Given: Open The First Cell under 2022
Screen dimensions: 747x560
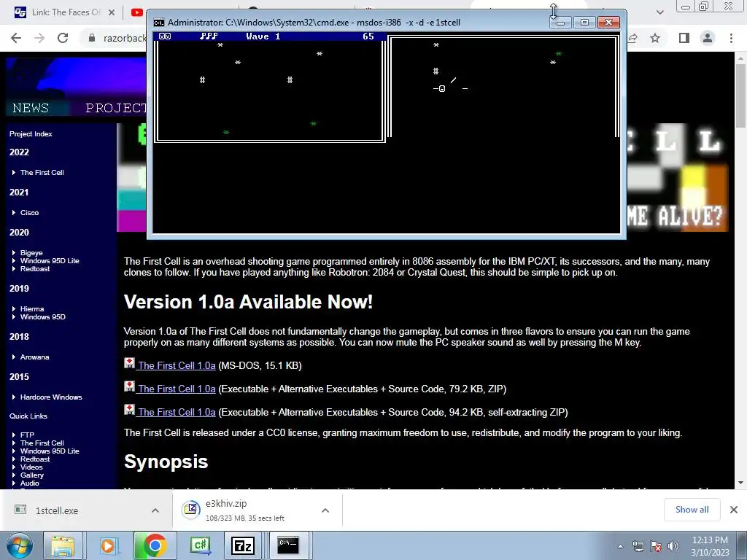Looking at the screenshot, I should pos(42,172).
